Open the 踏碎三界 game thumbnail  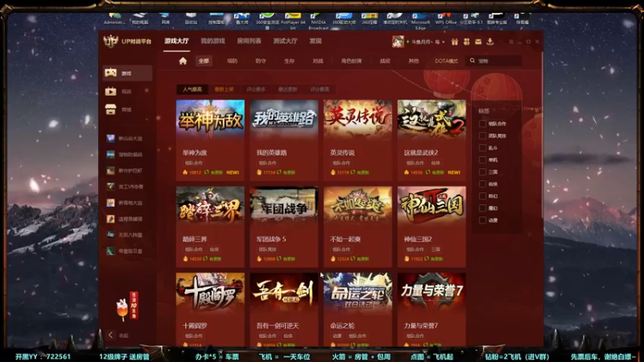click(x=210, y=205)
